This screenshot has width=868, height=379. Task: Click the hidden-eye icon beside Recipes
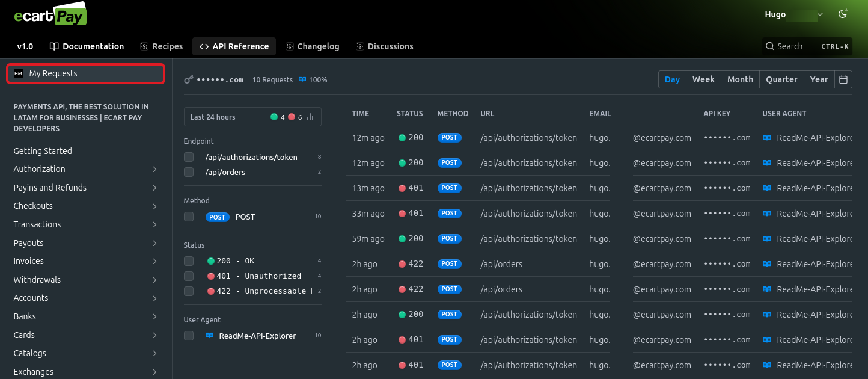point(144,46)
